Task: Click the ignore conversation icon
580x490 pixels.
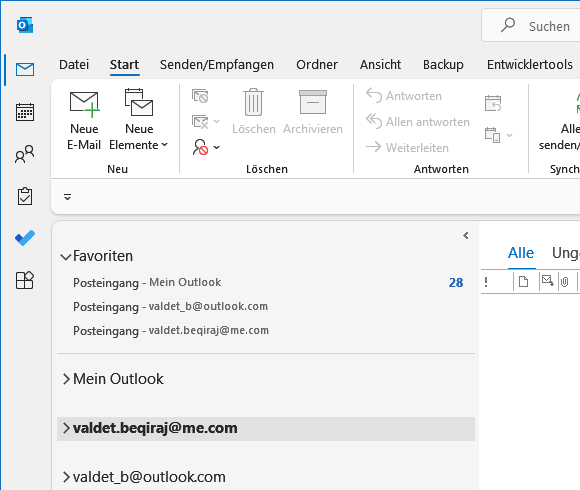Action: click(x=200, y=96)
